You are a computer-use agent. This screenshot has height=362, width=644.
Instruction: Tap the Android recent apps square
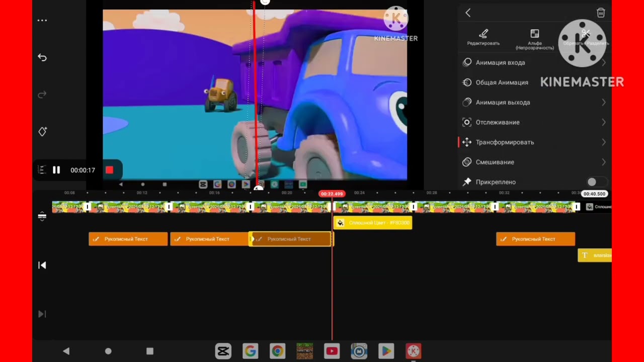(149, 351)
